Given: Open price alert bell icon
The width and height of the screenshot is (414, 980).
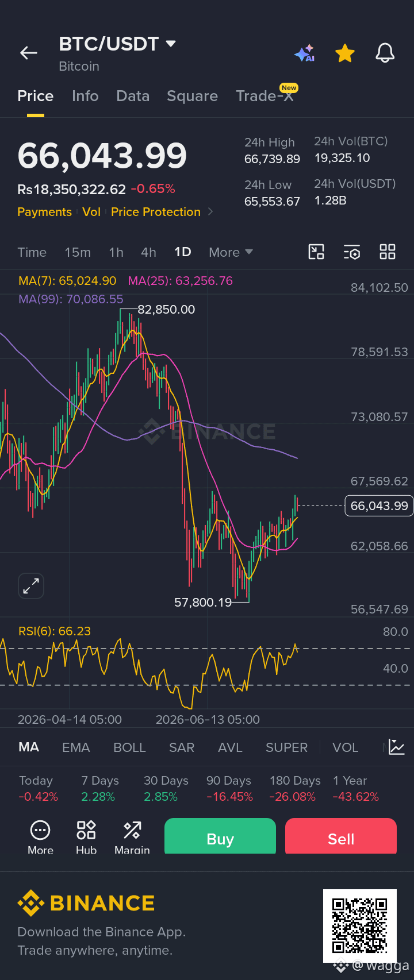Looking at the screenshot, I should coord(385,53).
